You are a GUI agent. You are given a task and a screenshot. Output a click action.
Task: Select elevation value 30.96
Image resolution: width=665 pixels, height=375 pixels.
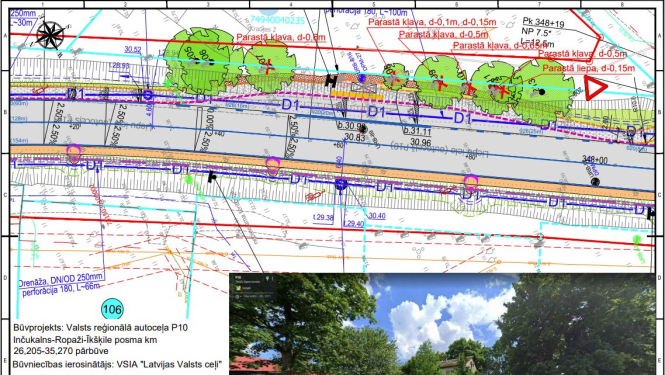tap(421, 143)
